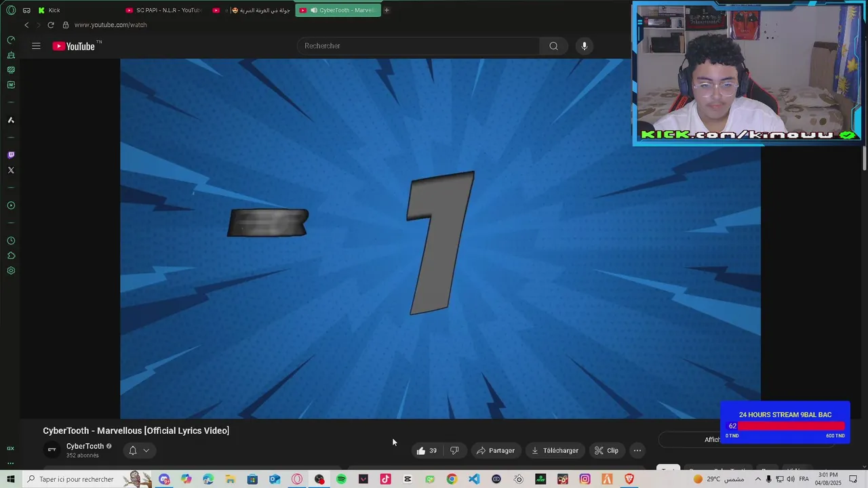Image resolution: width=868 pixels, height=488 pixels.
Task: Toggle the subscription notification bell
Action: [x=132, y=450]
